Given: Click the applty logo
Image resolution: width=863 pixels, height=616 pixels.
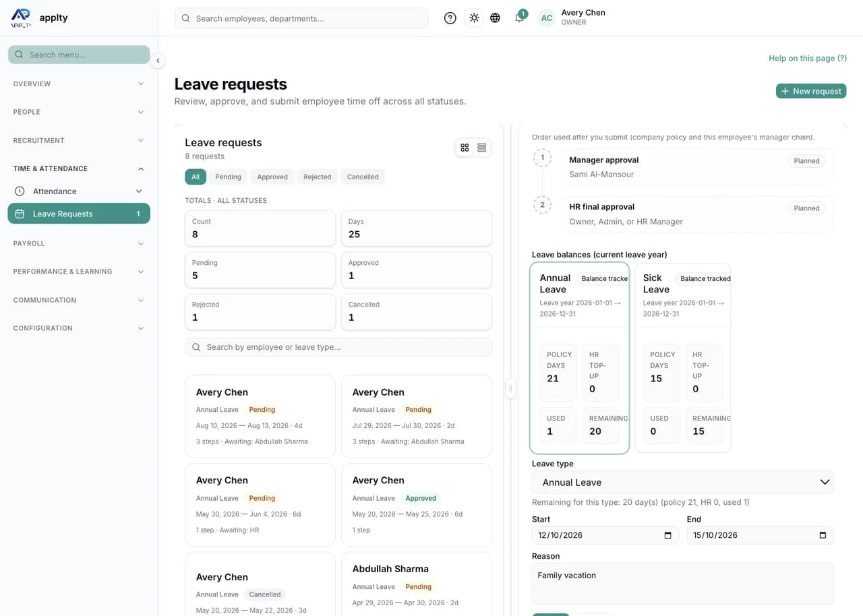Looking at the screenshot, I should [x=21, y=18].
